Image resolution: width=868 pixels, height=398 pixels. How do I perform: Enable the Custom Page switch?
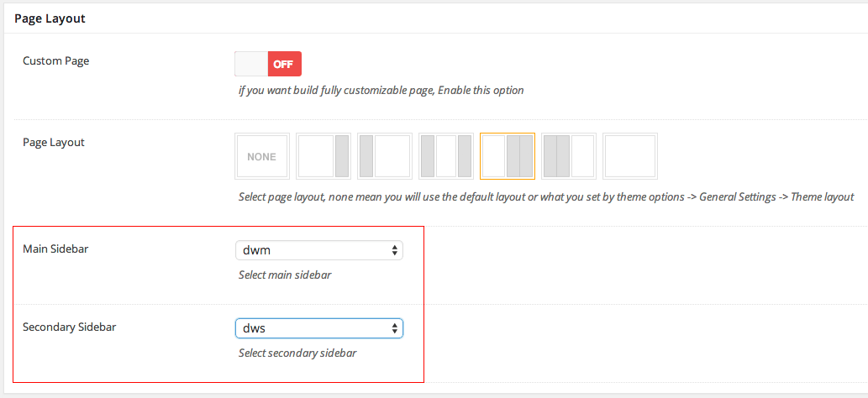[268, 64]
